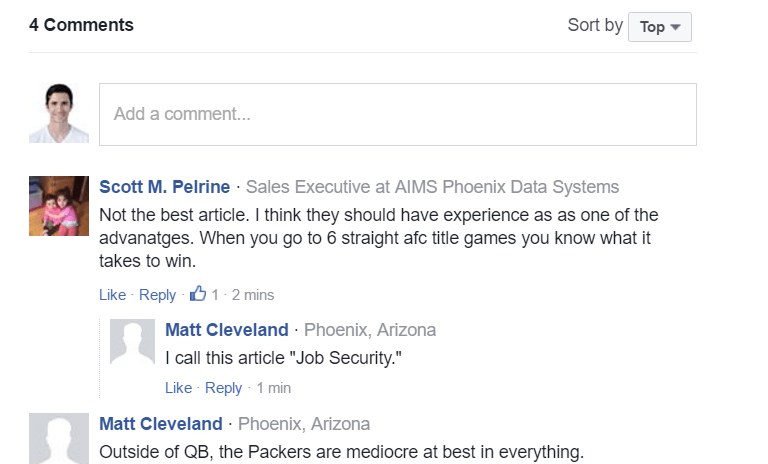
Task: Reply to the "Job Security" comment
Action: (x=223, y=388)
